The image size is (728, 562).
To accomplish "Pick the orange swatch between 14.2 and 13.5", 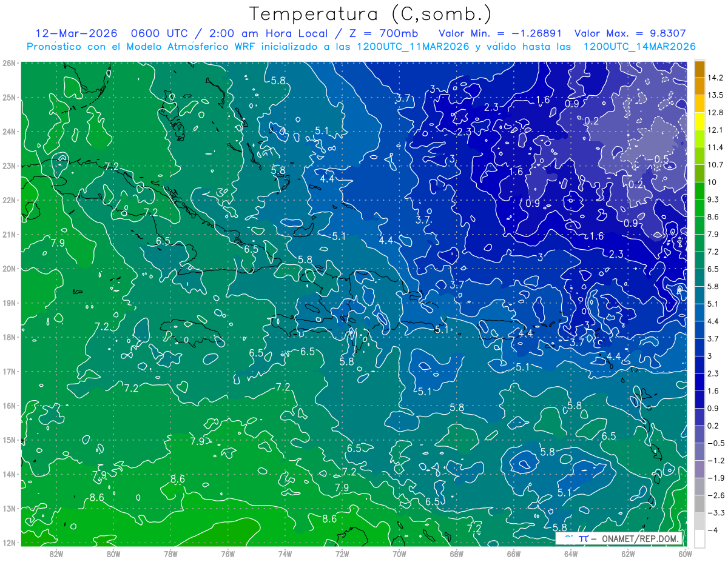I will tap(699, 86).
